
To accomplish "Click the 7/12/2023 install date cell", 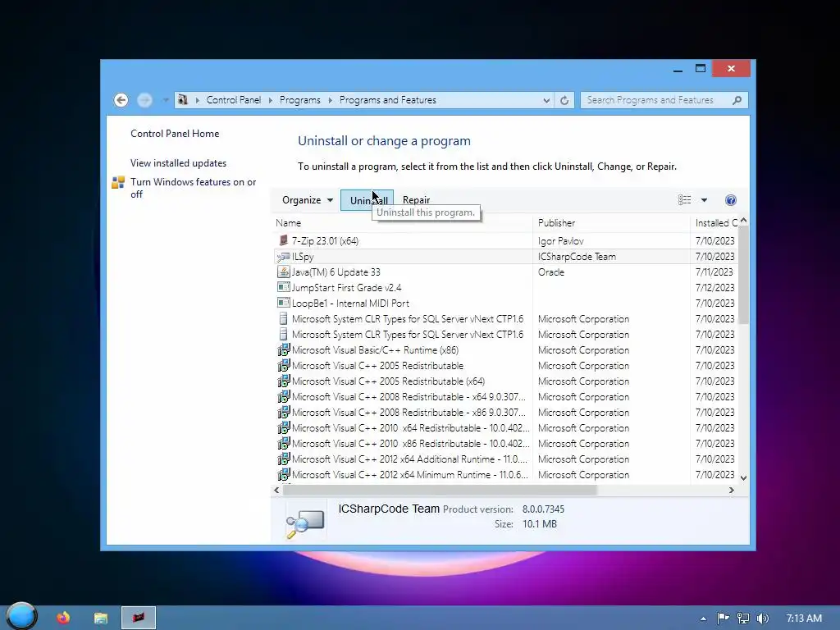I will tap(714, 288).
